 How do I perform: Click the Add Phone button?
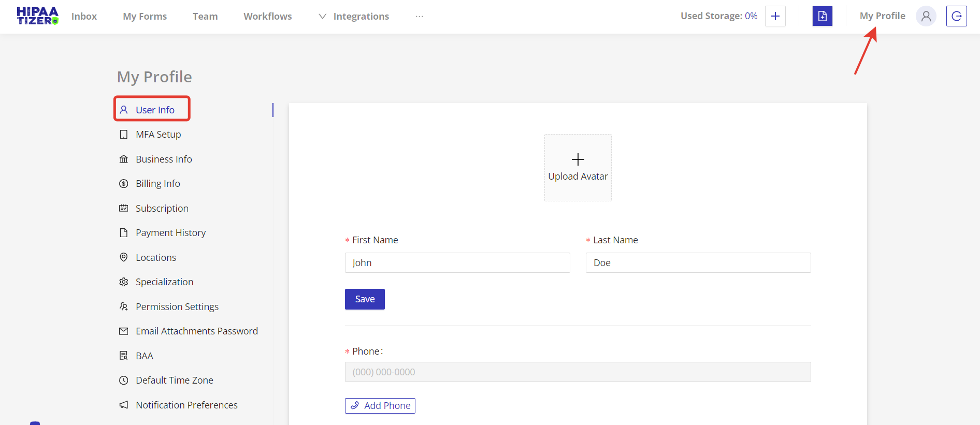[x=380, y=406]
